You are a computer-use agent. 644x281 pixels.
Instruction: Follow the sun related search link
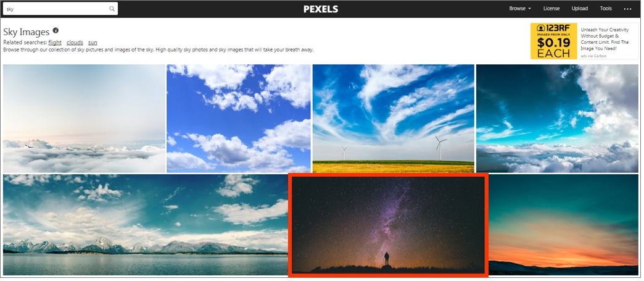(x=93, y=43)
